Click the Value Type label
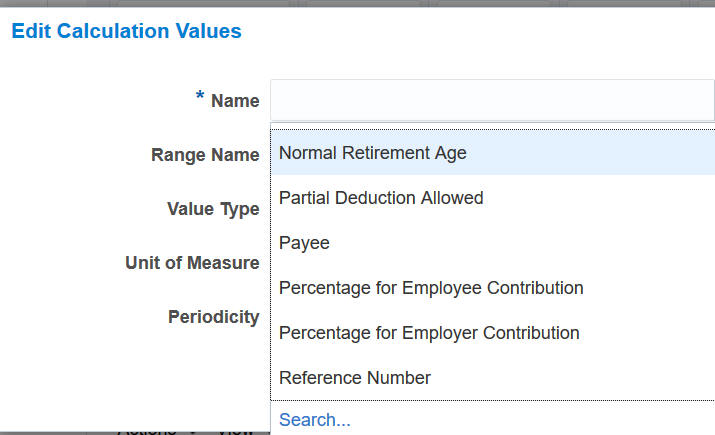The width and height of the screenshot is (715, 435). click(213, 209)
